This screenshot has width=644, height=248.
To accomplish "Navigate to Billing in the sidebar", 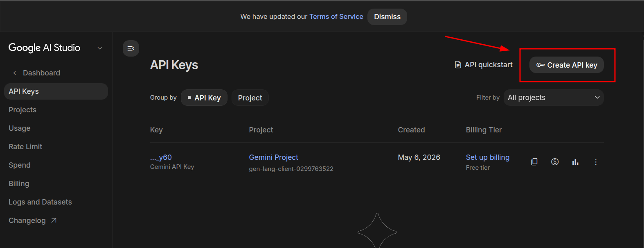I will [x=19, y=184].
